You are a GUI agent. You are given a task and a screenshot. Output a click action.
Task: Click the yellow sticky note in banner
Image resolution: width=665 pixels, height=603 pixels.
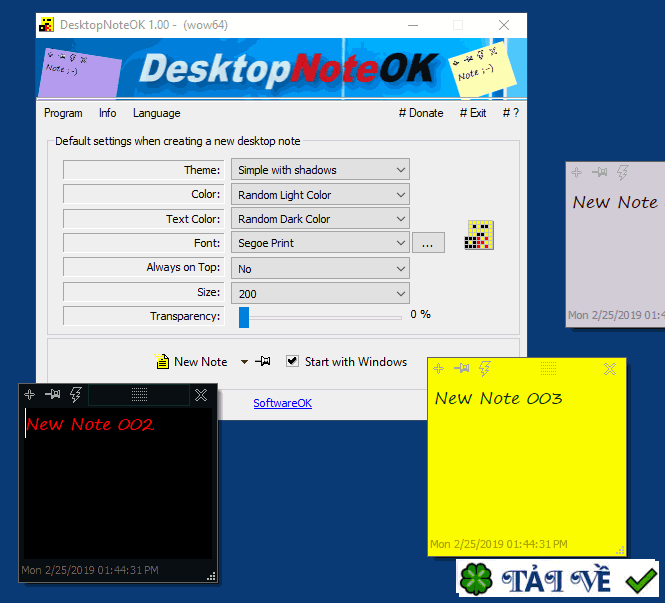[x=482, y=69]
